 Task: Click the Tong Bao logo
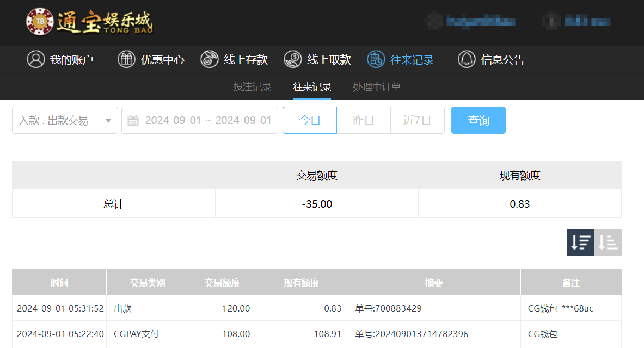(90, 23)
